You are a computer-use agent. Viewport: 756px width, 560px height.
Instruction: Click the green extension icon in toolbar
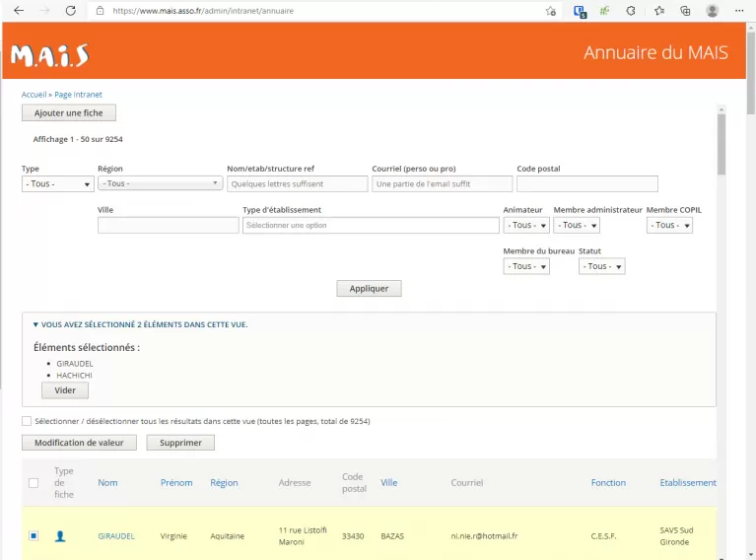click(604, 11)
